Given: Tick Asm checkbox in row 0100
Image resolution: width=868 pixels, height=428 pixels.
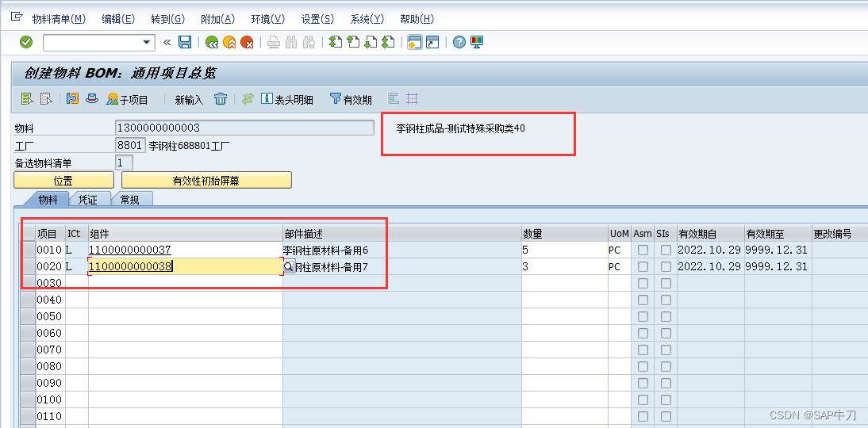Looking at the screenshot, I should pyautogui.click(x=643, y=399).
